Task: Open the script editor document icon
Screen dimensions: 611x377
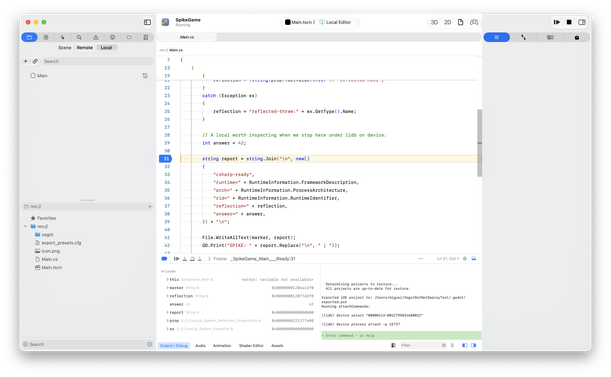Action: 460,22
